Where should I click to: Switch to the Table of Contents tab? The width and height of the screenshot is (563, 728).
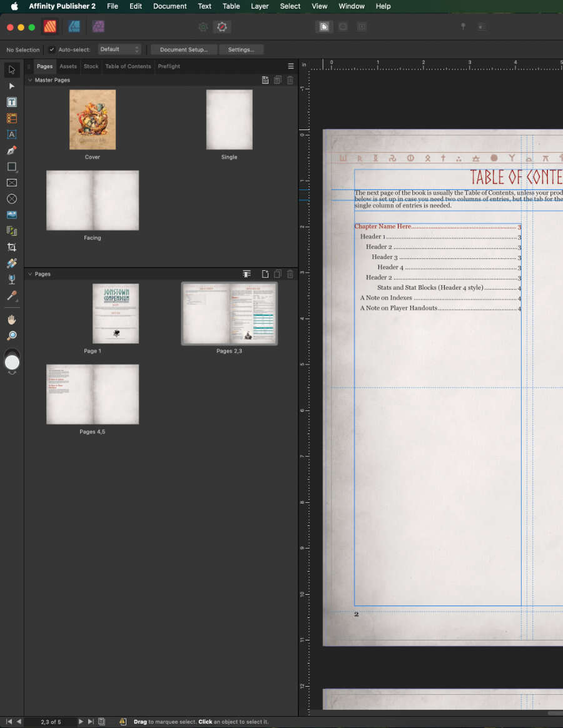[x=128, y=66]
